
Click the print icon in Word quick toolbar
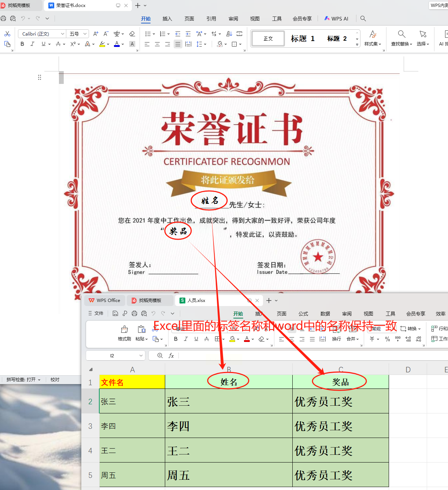[x=3, y=18]
